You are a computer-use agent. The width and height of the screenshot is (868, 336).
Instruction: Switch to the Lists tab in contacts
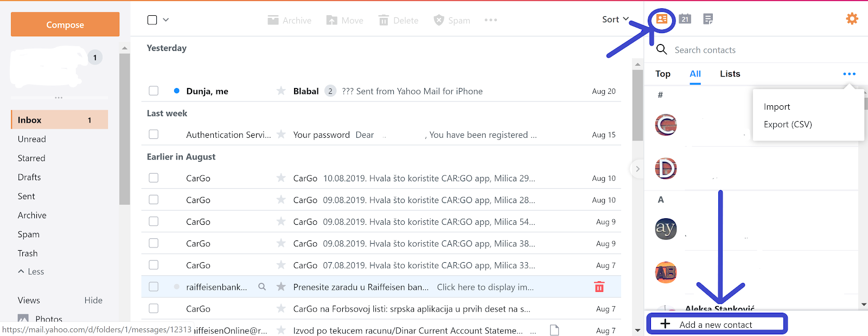click(729, 74)
